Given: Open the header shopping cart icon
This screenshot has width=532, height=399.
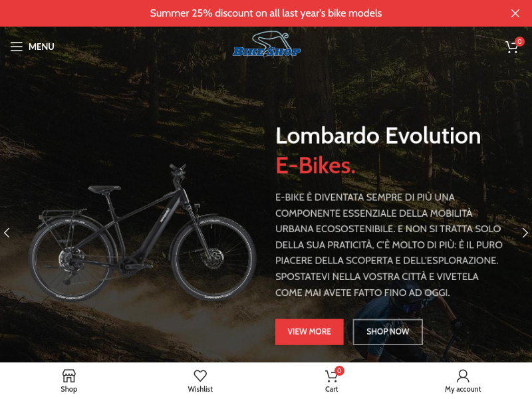Looking at the screenshot, I should (511, 47).
